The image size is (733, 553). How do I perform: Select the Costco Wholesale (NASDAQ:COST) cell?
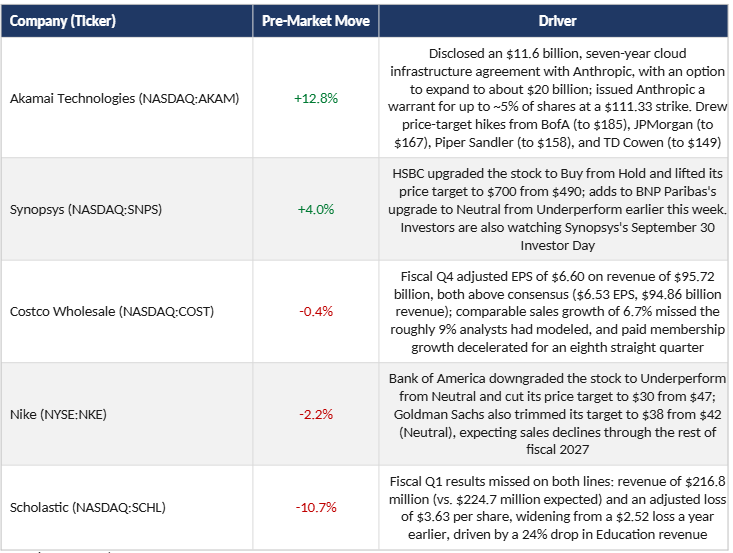tap(127, 311)
